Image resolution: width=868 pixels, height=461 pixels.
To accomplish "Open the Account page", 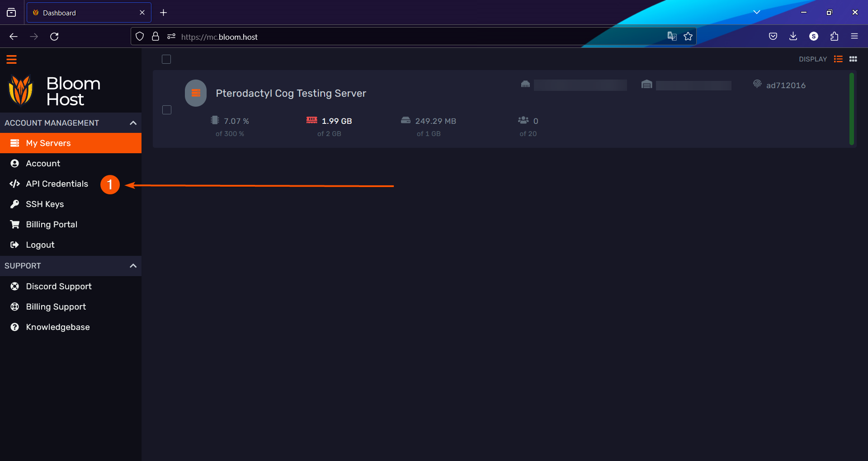I will [x=71, y=163].
